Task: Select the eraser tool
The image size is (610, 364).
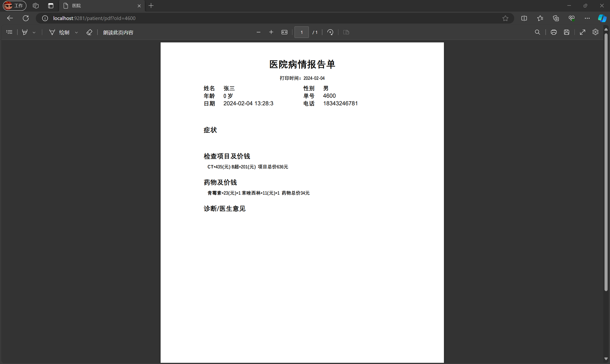Action: (x=89, y=32)
